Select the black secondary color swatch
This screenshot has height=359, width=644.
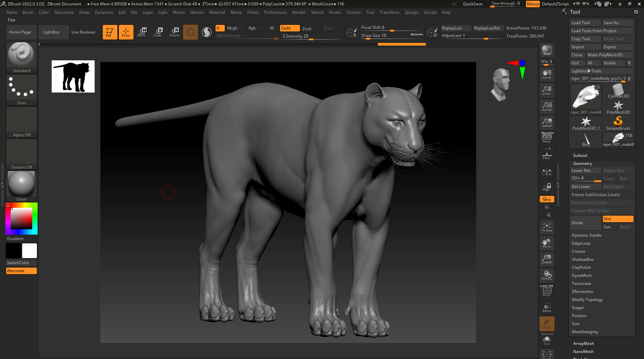point(13,251)
